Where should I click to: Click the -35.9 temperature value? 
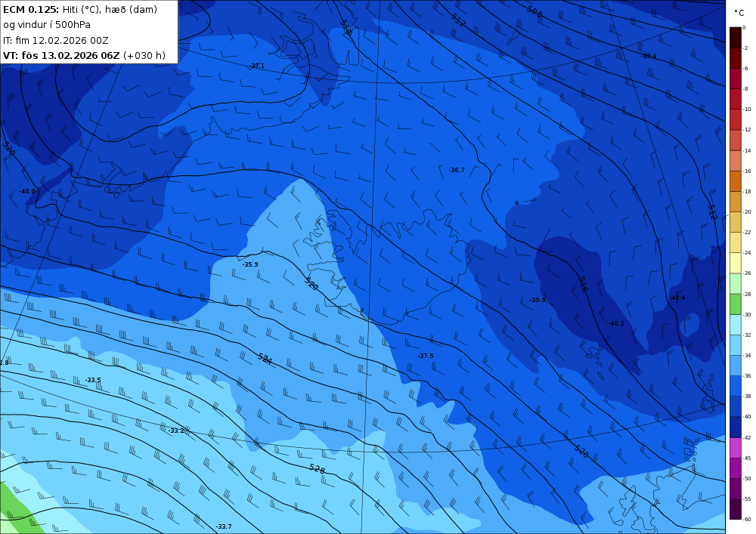point(250,264)
